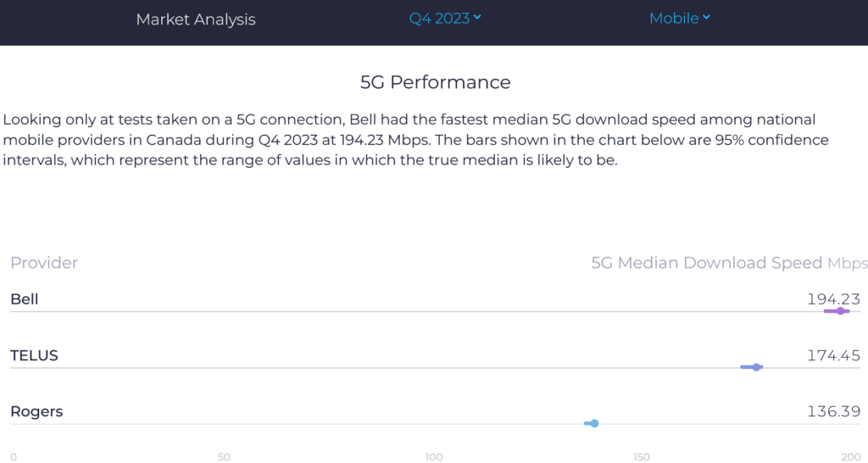Click the TELUS 174.45 speed value

(x=833, y=355)
